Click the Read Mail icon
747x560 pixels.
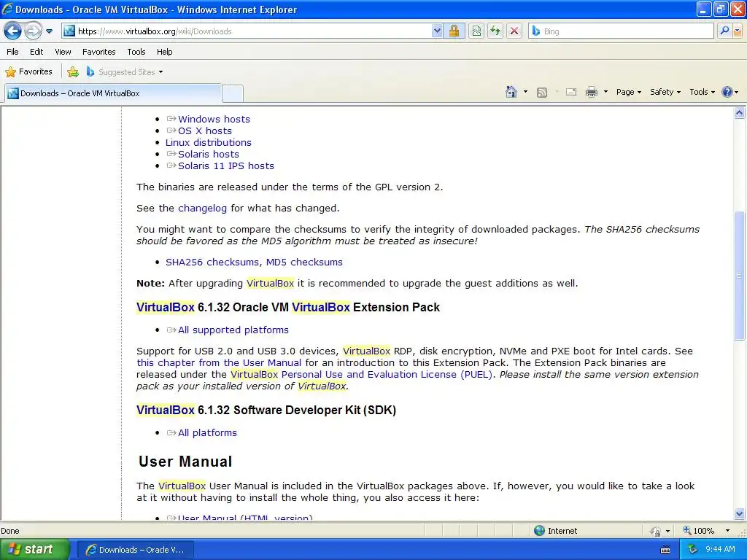(x=571, y=92)
